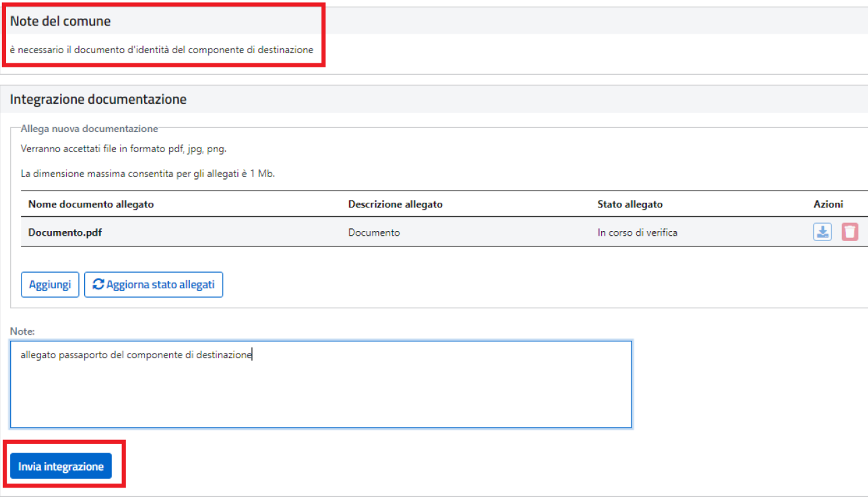Click the 'Documento' description cell
The height and width of the screenshot is (499, 868).
point(374,232)
